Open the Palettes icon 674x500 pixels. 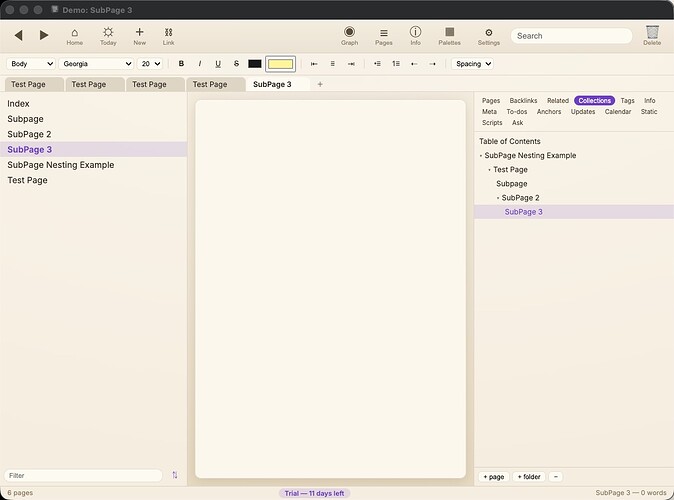click(449, 32)
